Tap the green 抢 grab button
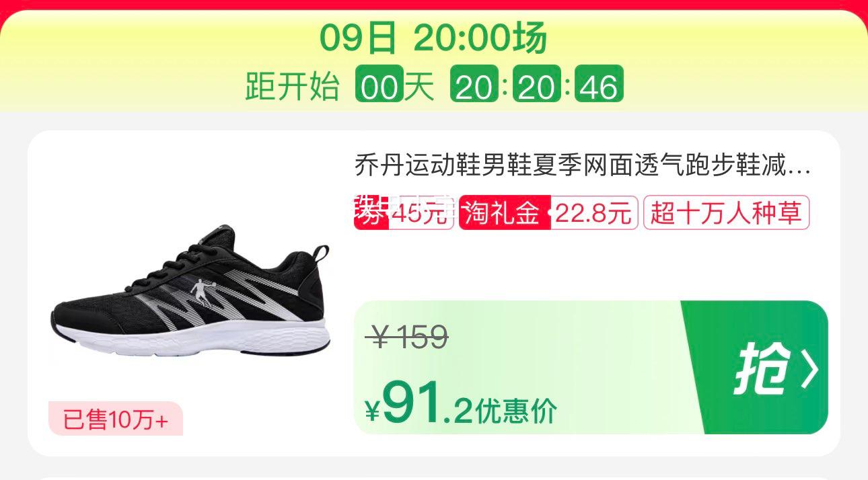The width and height of the screenshot is (868, 480). [755, 367]
